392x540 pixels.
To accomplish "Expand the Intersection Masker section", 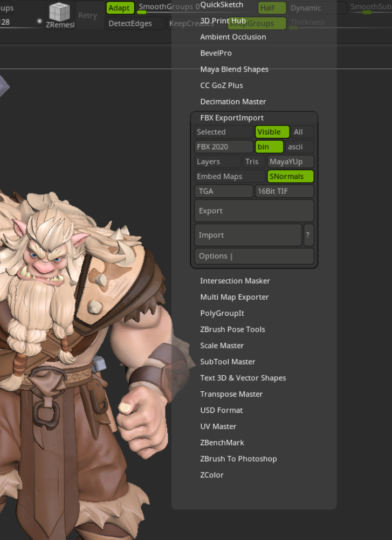I will (x=235, y=281).
